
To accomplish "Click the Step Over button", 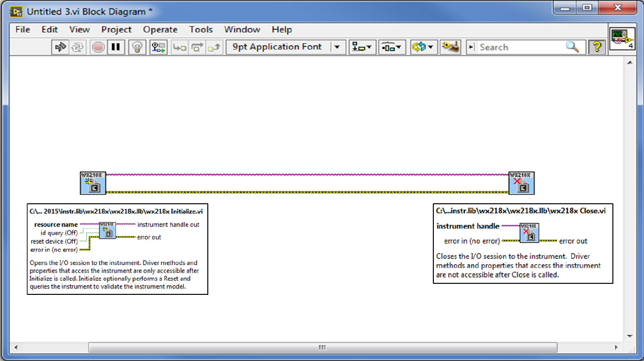I will click(x=197, y=47).
